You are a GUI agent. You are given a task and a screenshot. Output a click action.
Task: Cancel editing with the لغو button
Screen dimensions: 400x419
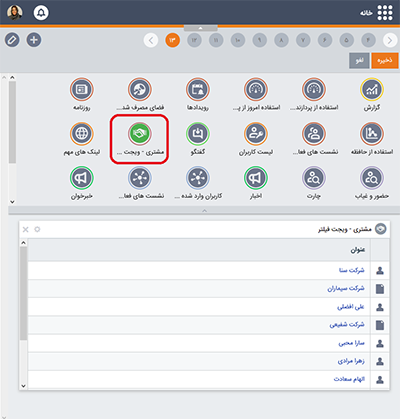[x=359, y=61]
